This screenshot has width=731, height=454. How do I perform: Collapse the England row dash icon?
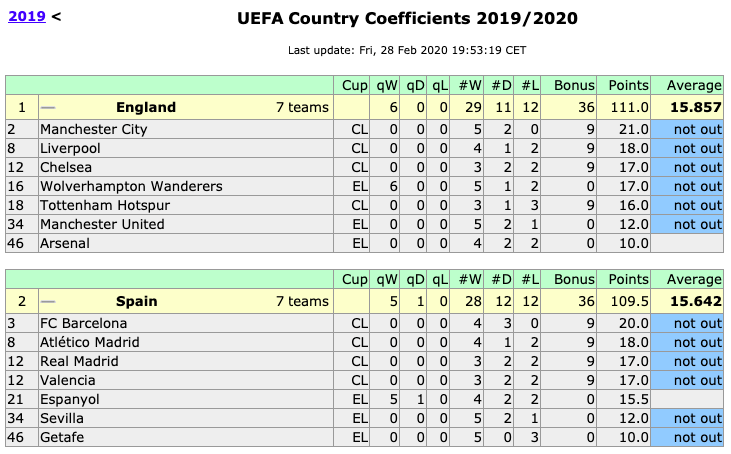pyautogui.click(x=48, y=108)
